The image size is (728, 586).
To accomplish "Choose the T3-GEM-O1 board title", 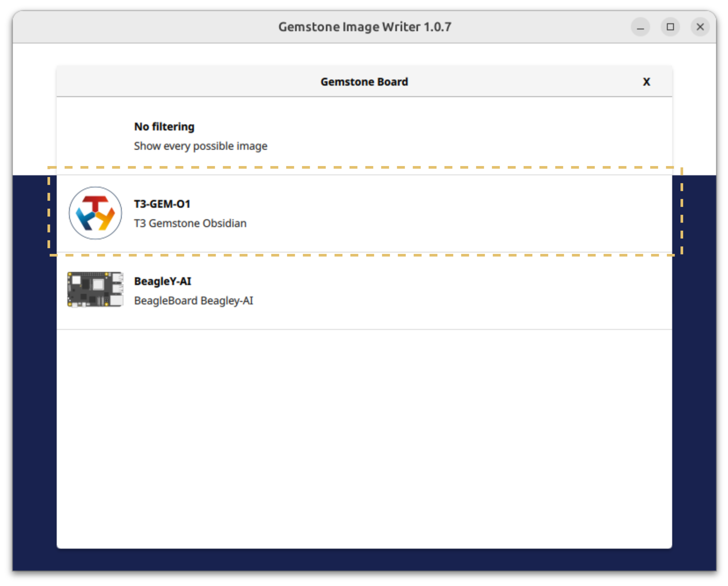I will point(162,204).
